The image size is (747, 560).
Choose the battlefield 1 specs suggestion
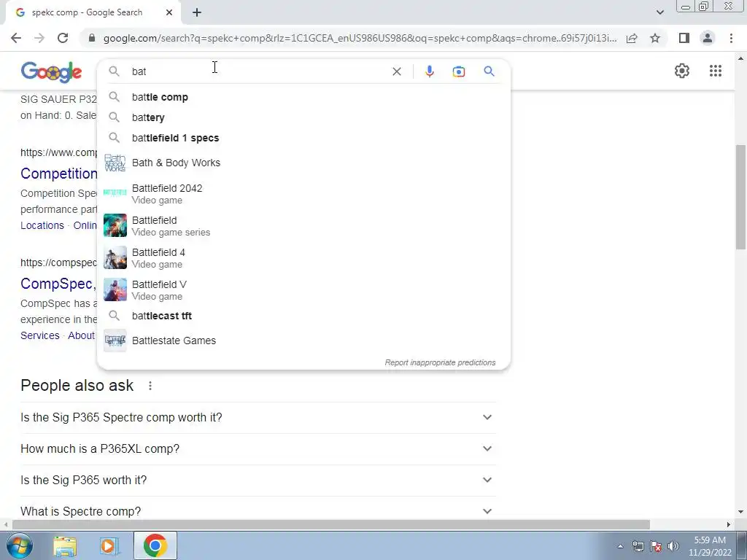[303, 138]
